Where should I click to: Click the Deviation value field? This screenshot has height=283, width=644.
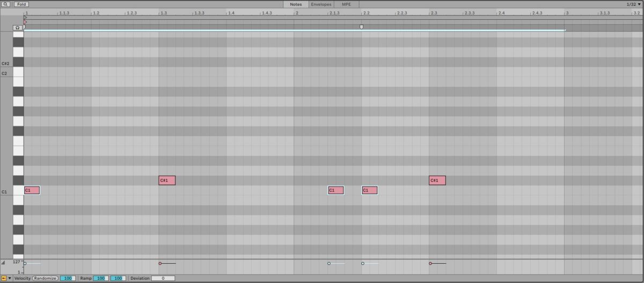click(163, 278)
